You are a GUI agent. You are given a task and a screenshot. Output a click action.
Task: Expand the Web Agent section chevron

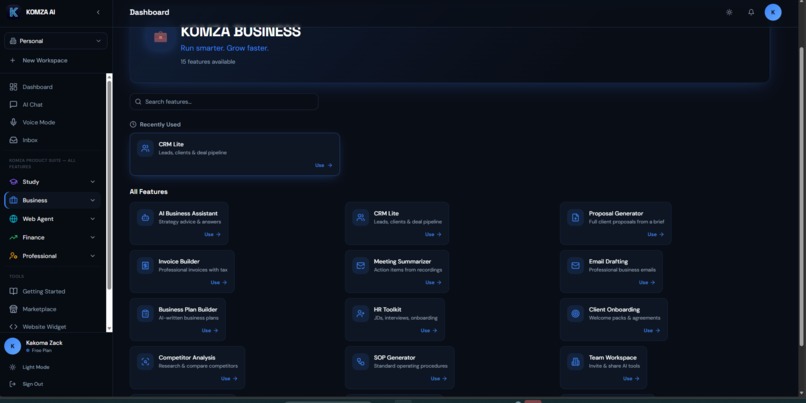(93, 219)
